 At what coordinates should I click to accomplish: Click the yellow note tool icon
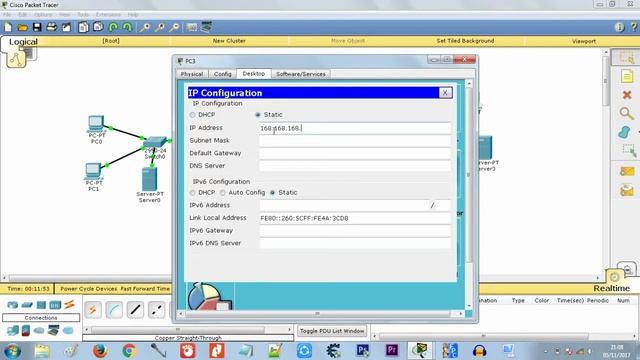pos(627,76)
